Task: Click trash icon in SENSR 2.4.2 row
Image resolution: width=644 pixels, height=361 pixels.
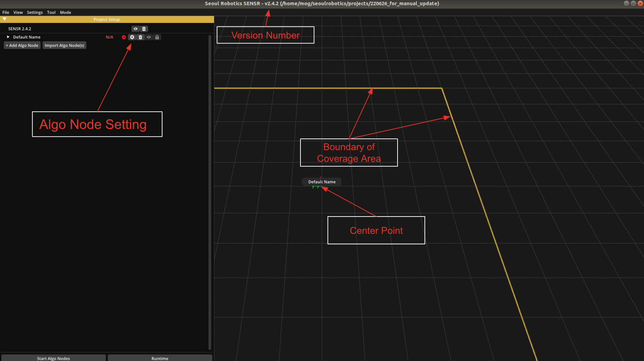Action: point(144,29)
